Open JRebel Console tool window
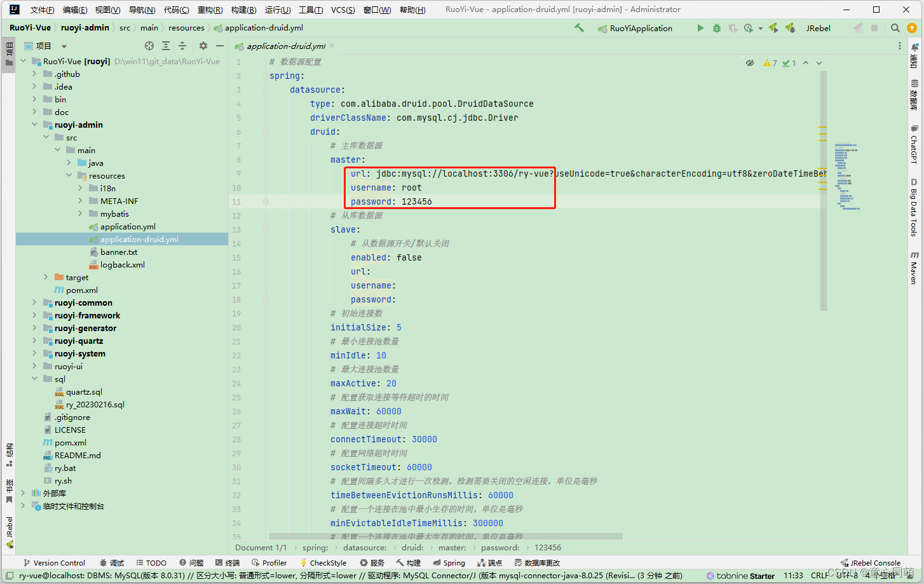924x584 pixels. 871,563
